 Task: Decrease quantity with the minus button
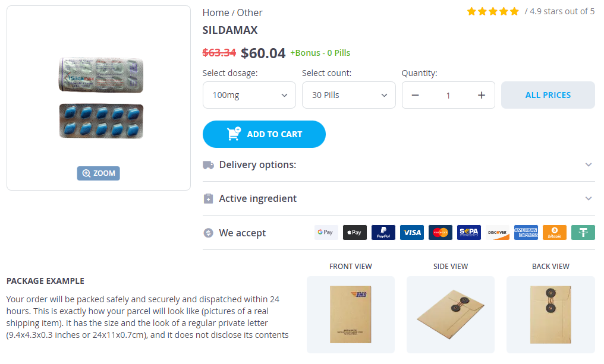pos(415,95)
